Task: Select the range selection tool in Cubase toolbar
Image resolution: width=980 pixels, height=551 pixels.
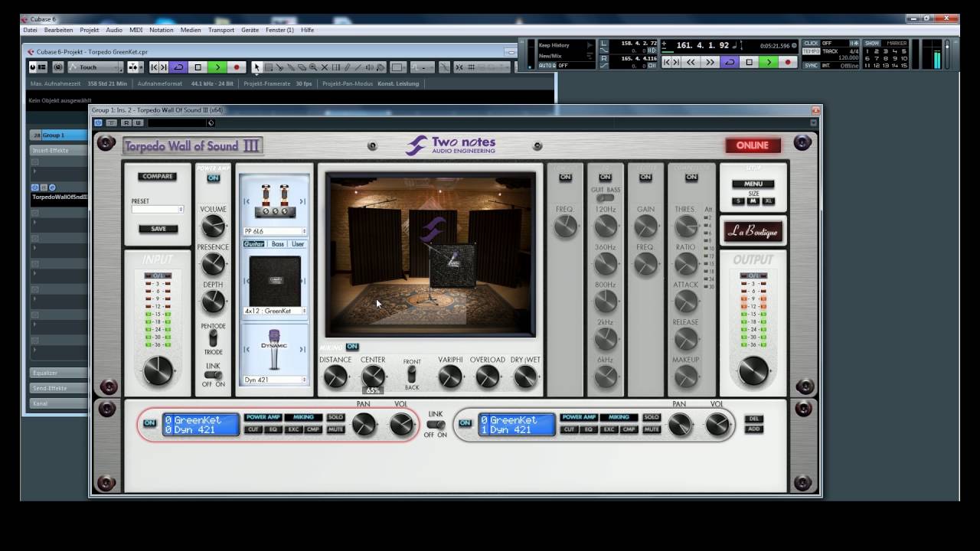Action: pyautogui.click(x=268, y=67)
